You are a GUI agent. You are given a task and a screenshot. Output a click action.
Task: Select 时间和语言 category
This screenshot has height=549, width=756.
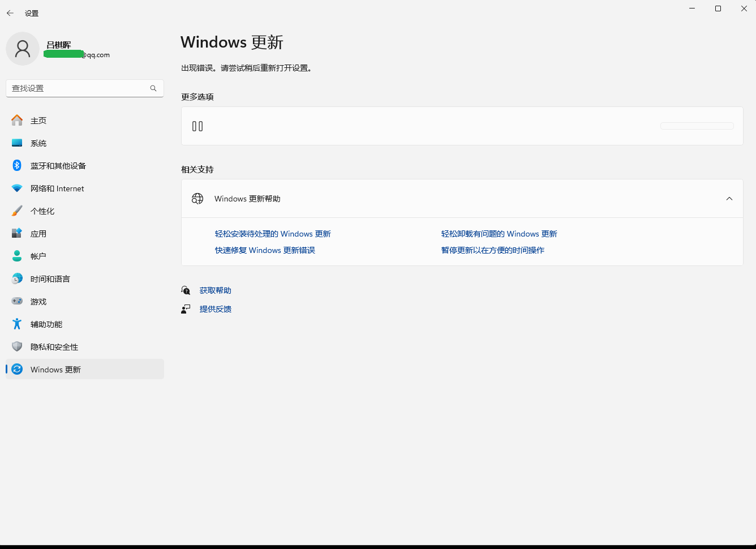pos(85,279)
